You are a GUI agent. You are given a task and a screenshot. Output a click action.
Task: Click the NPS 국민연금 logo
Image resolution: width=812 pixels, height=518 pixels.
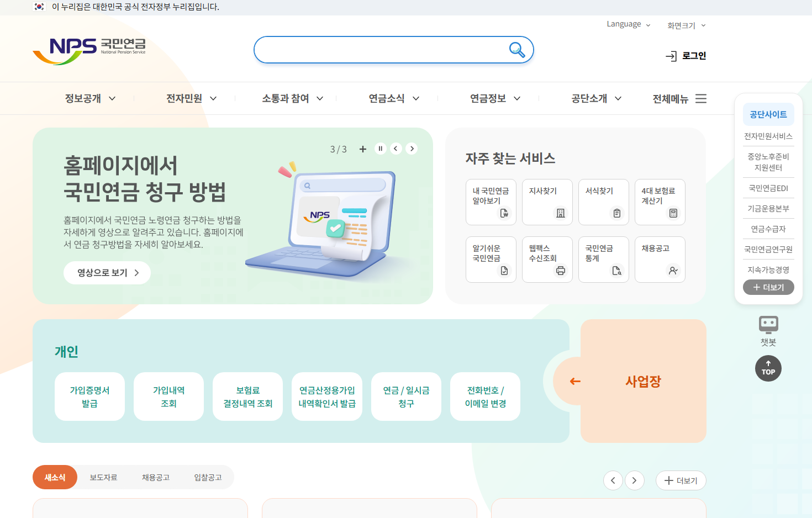(x=89, y=51)
